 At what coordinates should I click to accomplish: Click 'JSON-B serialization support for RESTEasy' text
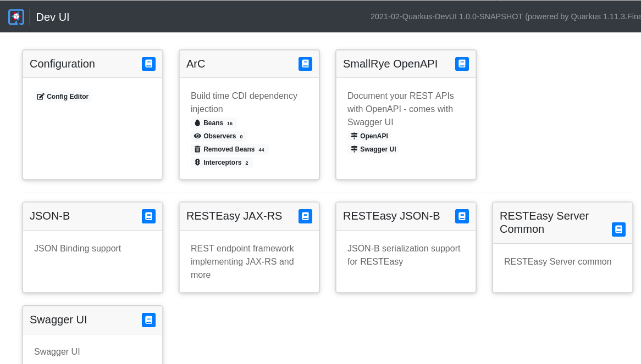pos(404,255)
